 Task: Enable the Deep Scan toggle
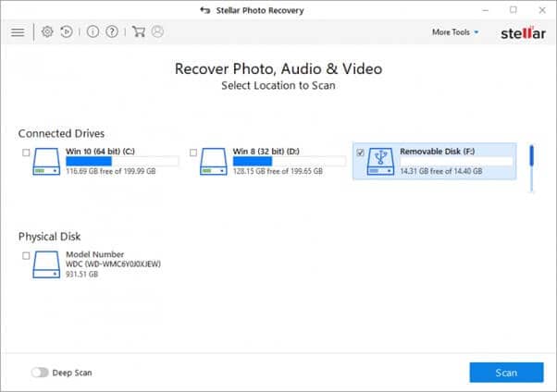point(40,373)
